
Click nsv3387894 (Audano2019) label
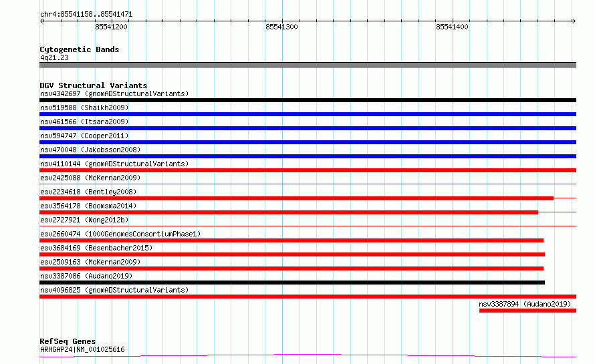[x=525, y=304]
